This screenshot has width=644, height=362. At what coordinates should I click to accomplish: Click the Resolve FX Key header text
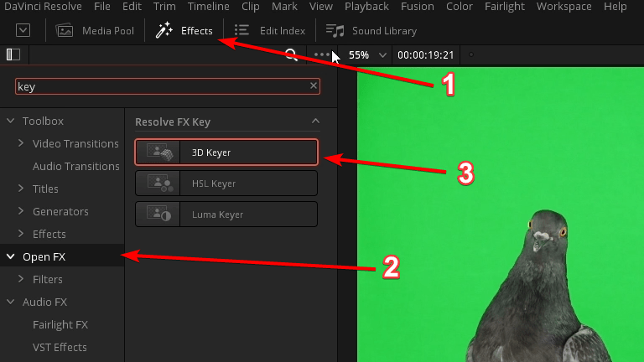[x=173, y=122]
